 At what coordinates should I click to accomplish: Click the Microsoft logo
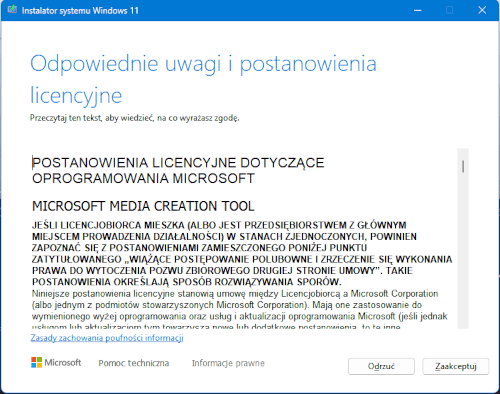(56, 362)
